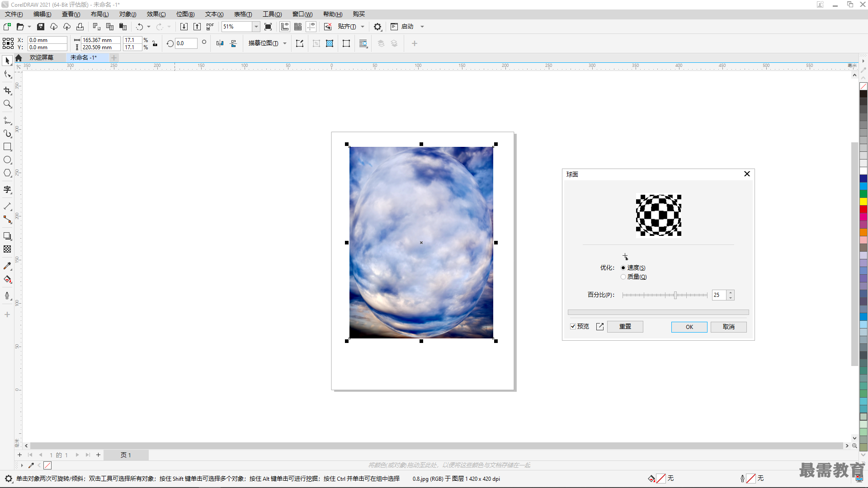The image size is (868, 488).
Task: Close the 球面 dialog
Action: (747, 174)
